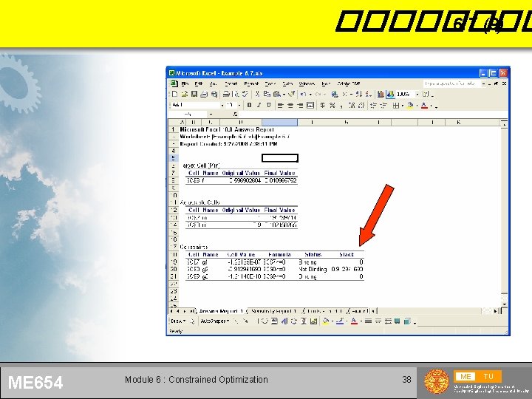Click the Cut scissors icon
Viewport: 532px width, 399px height.
click(x=258, y=95)
